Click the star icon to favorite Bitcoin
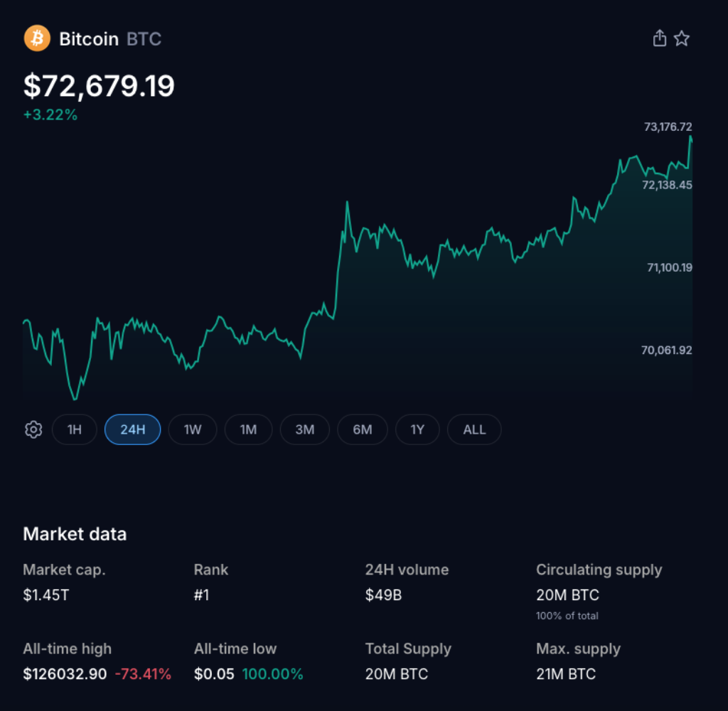 click(682, 38)
